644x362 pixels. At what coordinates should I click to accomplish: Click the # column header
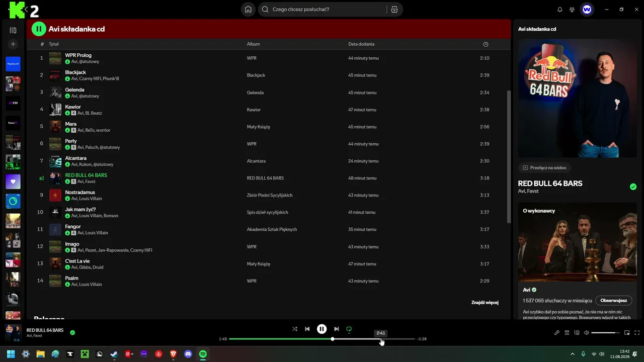tap(42, 44)
